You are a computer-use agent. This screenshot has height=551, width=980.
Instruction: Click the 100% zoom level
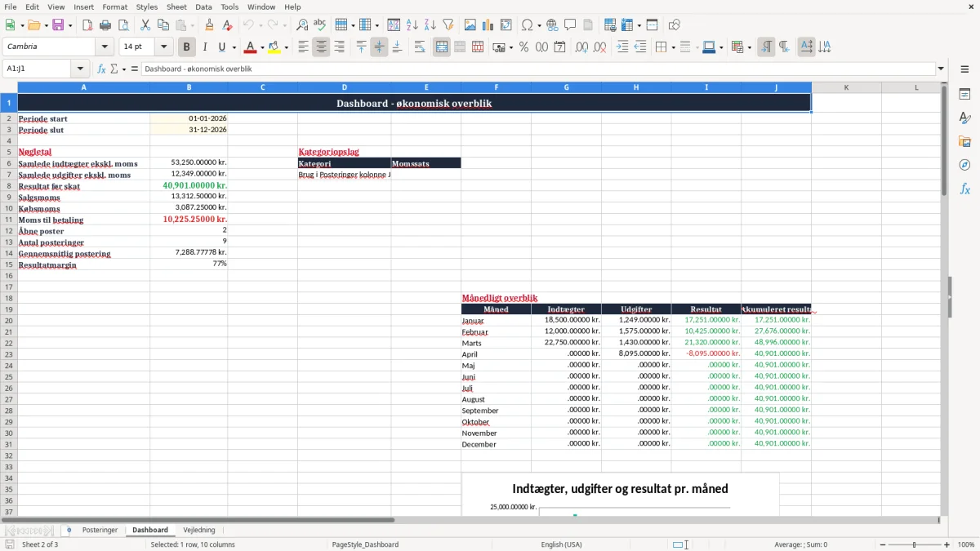coord(966,544)
